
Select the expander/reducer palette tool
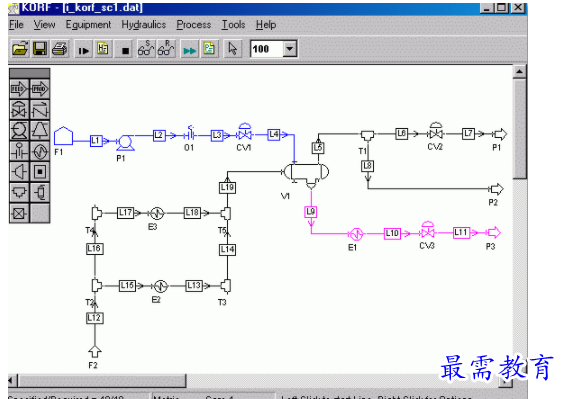[19, 172]
